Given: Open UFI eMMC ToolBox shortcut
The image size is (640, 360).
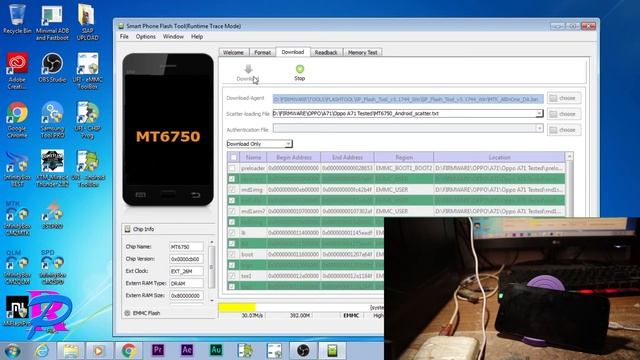Looking at the screenshot, I should (87, 71).
